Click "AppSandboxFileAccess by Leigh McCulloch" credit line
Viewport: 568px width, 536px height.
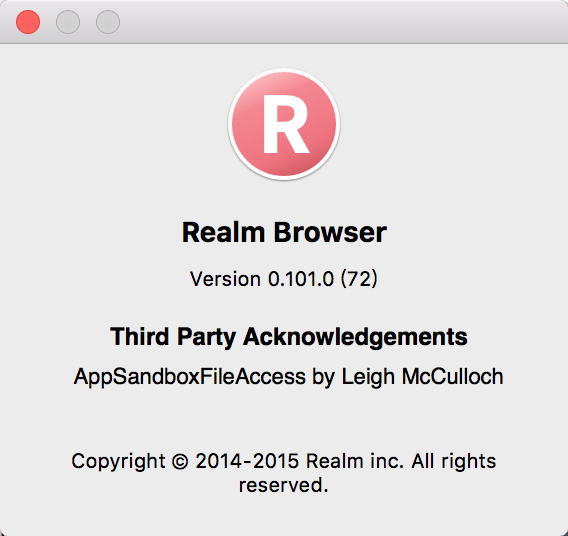288,377
